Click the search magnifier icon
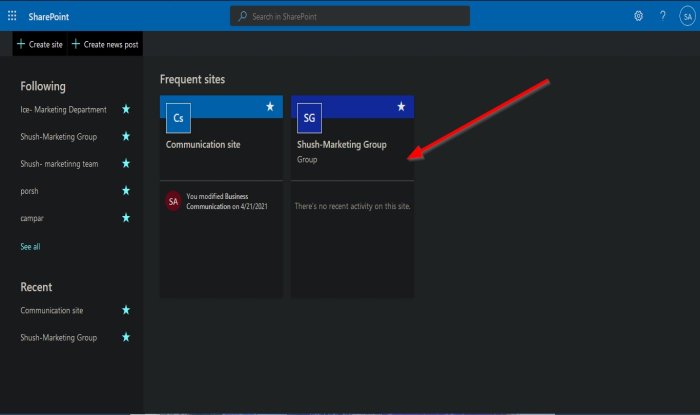The image size is (700, 415). click(242, 17)
